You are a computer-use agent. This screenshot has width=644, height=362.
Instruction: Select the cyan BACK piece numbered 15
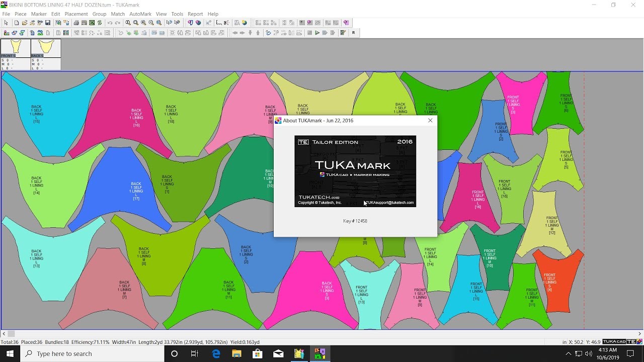53,114
